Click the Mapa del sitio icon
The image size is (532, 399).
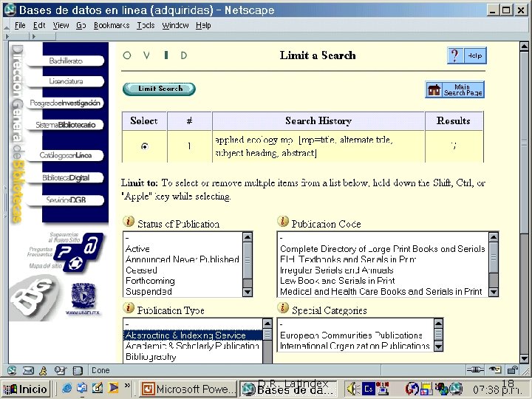click(x=75, y=263)
